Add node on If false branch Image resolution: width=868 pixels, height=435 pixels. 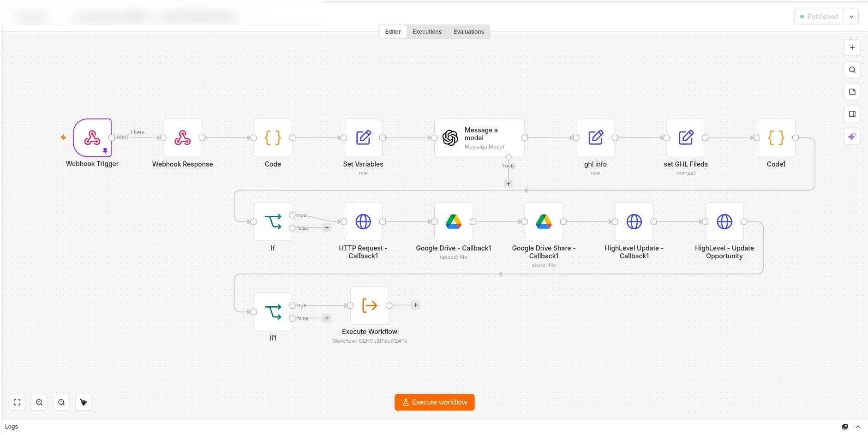[x=327, y=228]
